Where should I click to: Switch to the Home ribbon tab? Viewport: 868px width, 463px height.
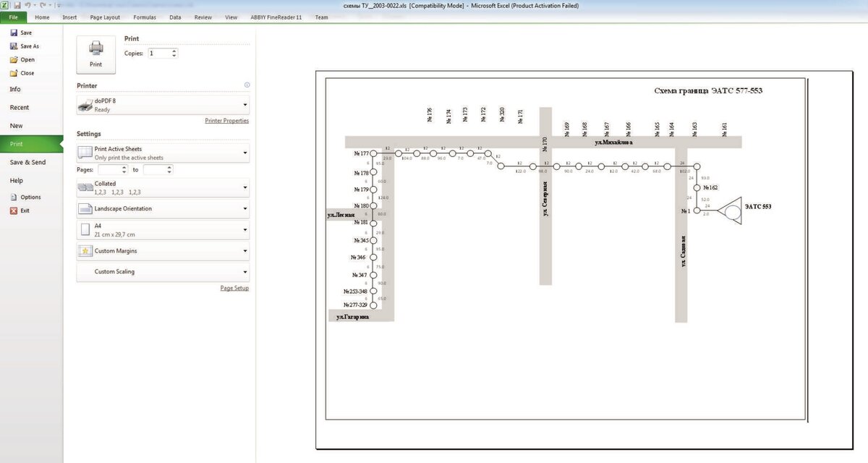tap(43, 17)
